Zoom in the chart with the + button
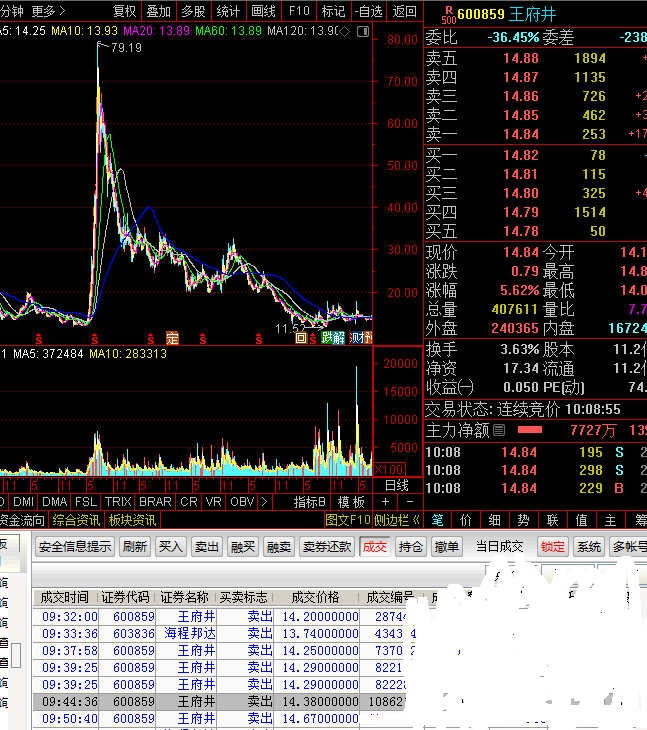The width and height of the screenshot is (647, 730). click(x=385, y=502)
